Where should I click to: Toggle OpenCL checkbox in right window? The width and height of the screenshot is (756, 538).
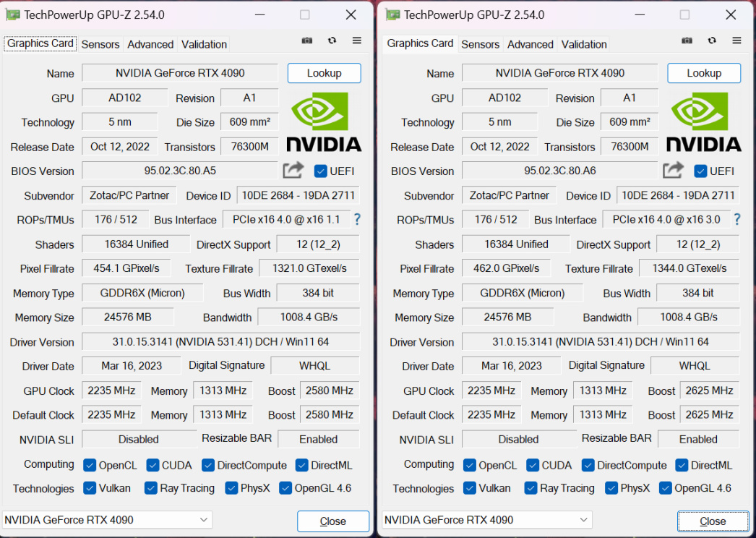[x=469, y=465]
